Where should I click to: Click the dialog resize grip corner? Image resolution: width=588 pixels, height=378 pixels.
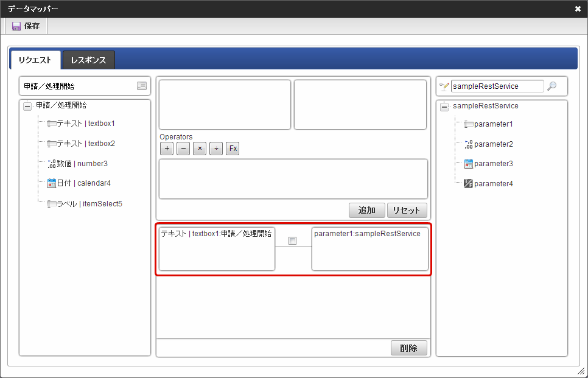point(581,371)
